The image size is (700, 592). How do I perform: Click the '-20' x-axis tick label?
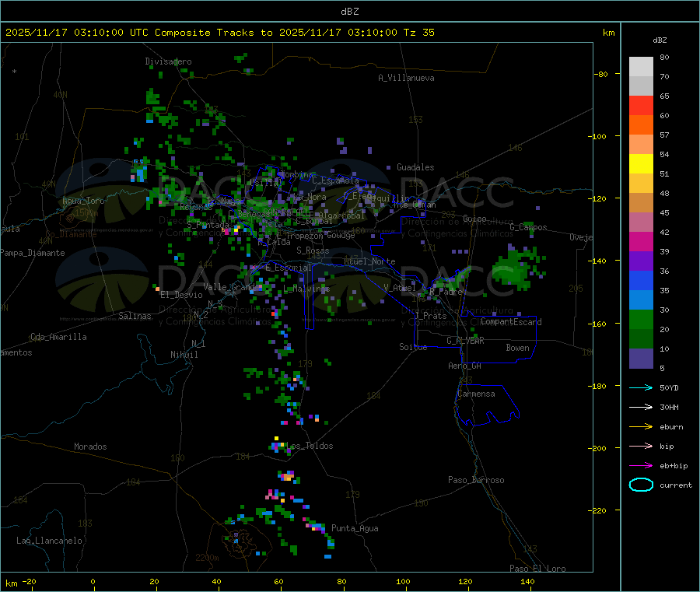tap(29, 581)
